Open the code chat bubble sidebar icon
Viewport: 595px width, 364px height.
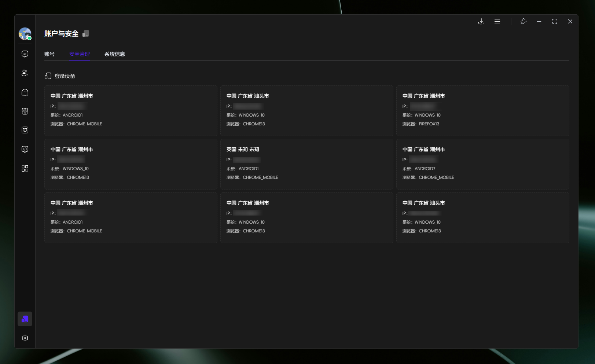pyautogui.click(x=25, y=149)
